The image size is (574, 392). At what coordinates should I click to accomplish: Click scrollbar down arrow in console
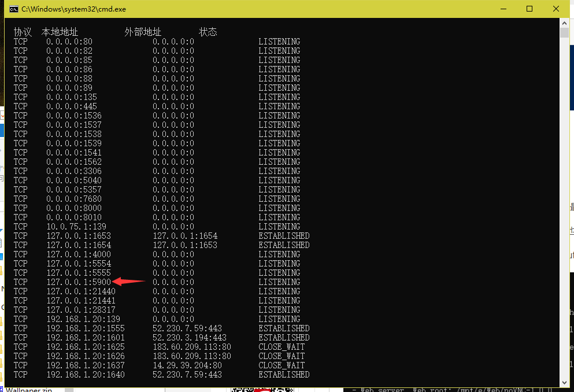(564, 383)
